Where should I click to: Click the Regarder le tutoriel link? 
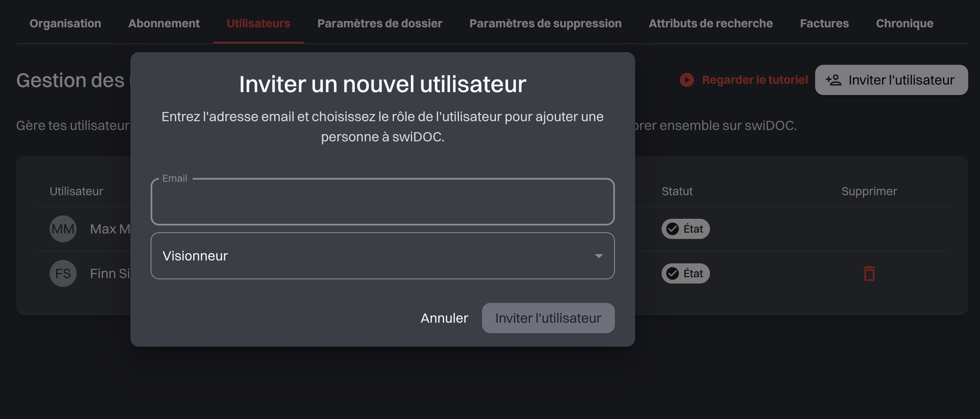tap(755, 80)
